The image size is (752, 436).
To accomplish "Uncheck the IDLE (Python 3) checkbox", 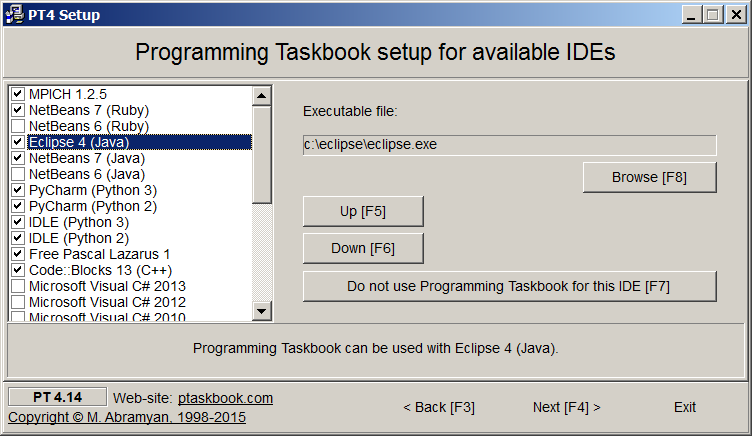I will [x=18, y=222].
